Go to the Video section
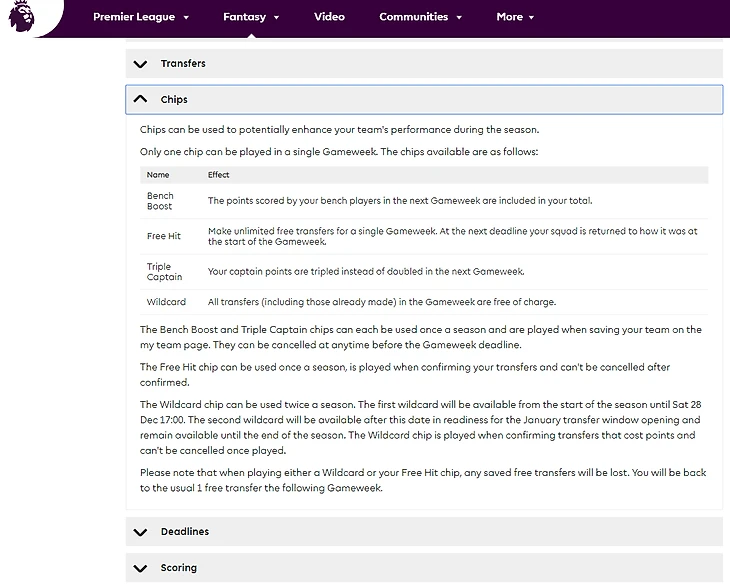This screenshot has height=586, width=730. [329, 17]
